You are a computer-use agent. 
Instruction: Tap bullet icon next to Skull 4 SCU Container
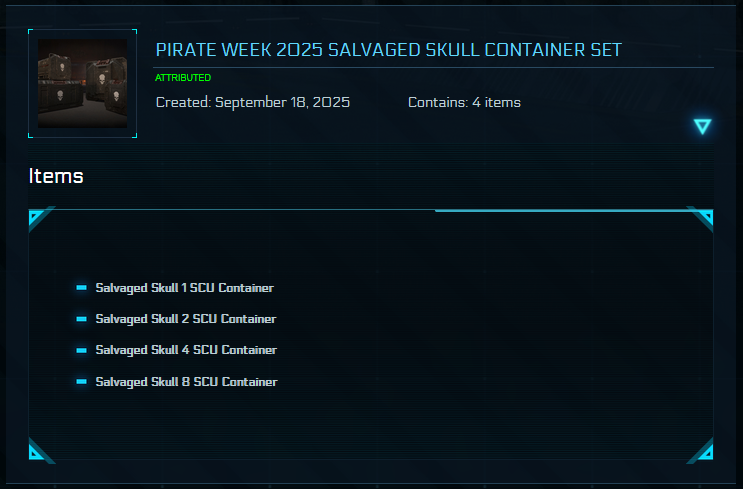tap(82, 350)
